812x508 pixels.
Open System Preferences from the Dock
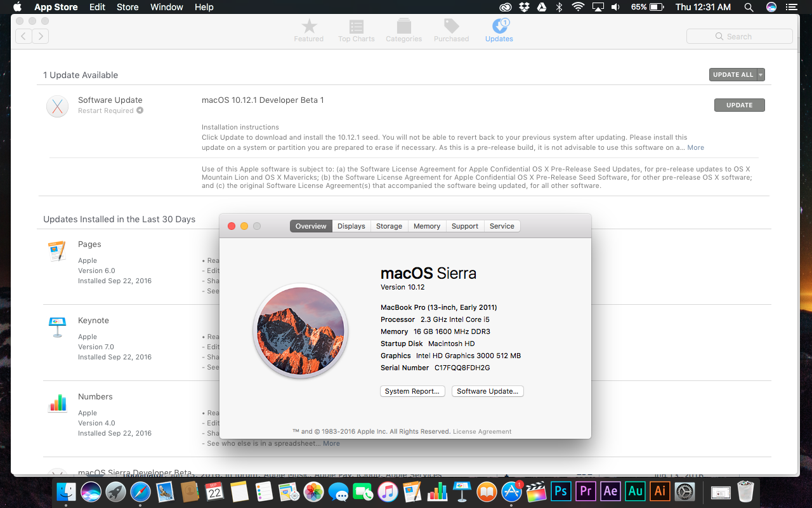tap(684, 491)
